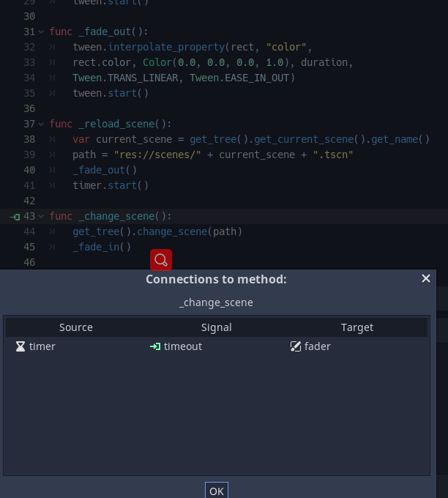Click the red magnifier search icon
The width and height of the screenshot is (448, 498).
pos(161,260)
